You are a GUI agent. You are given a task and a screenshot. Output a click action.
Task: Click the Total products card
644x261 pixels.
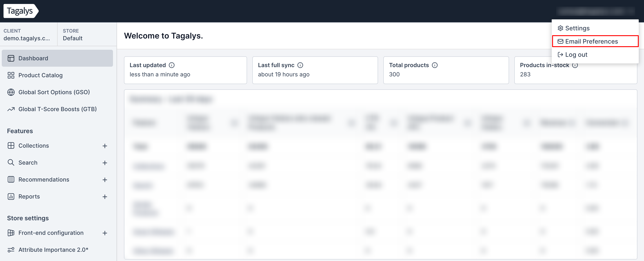[446, 70]
